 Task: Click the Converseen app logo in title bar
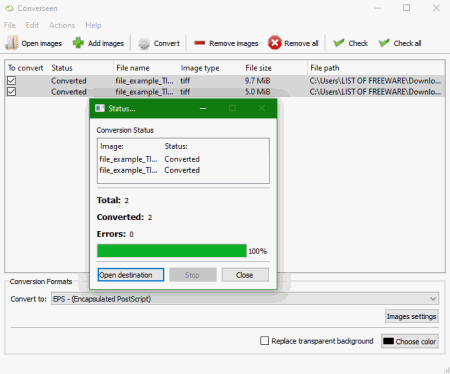[x=9, y=8]
